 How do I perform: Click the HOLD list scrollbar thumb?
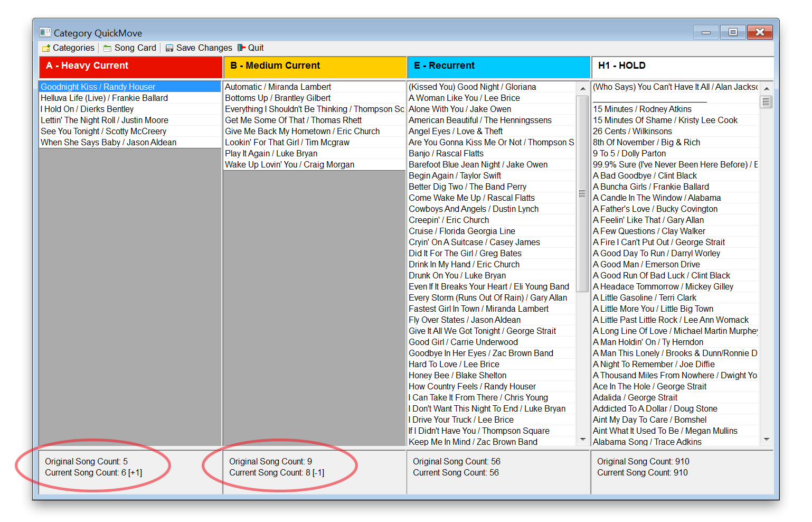point(767,101)
